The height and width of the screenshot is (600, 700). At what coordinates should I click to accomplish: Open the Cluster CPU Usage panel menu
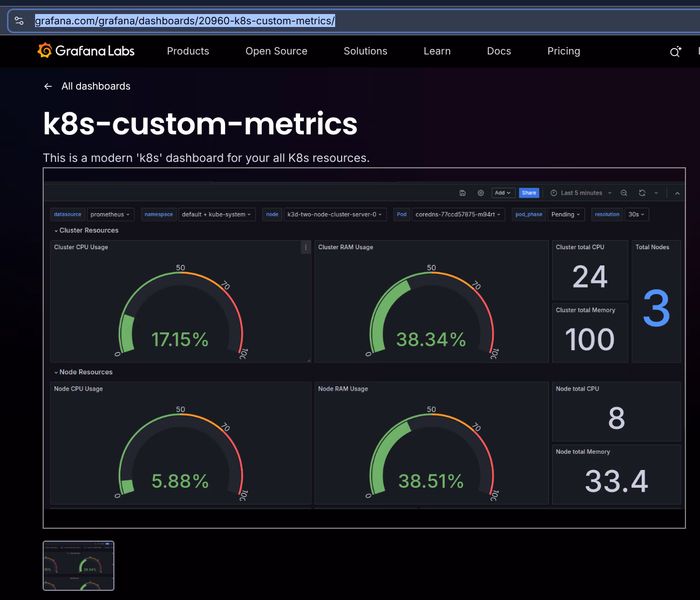(305, 247)
